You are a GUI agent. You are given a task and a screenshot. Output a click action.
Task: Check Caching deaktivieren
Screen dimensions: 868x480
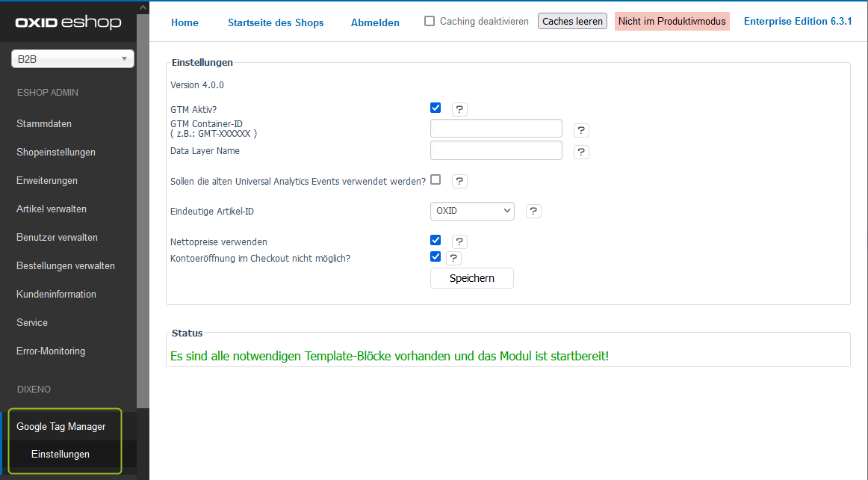[430, 21]
